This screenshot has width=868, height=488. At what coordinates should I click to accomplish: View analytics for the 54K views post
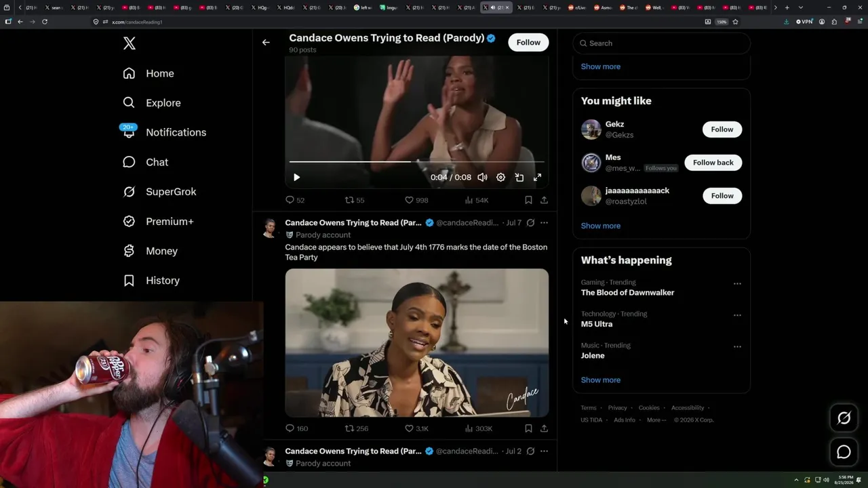[476, 200]
